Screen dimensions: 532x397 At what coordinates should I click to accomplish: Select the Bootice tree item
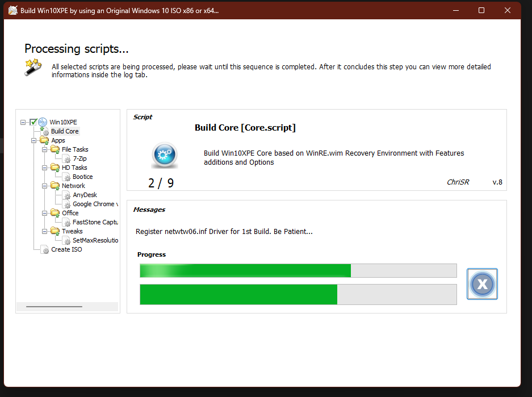82,177
